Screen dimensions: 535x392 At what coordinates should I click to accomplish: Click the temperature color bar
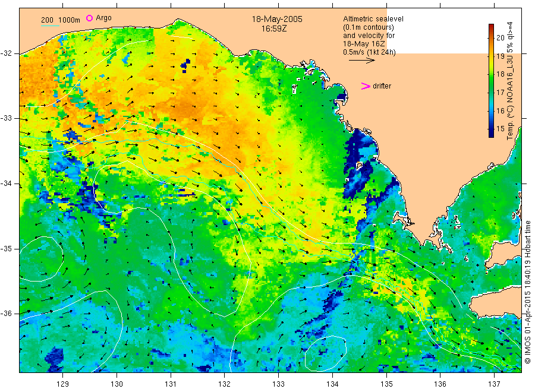(x=491, y=81)
